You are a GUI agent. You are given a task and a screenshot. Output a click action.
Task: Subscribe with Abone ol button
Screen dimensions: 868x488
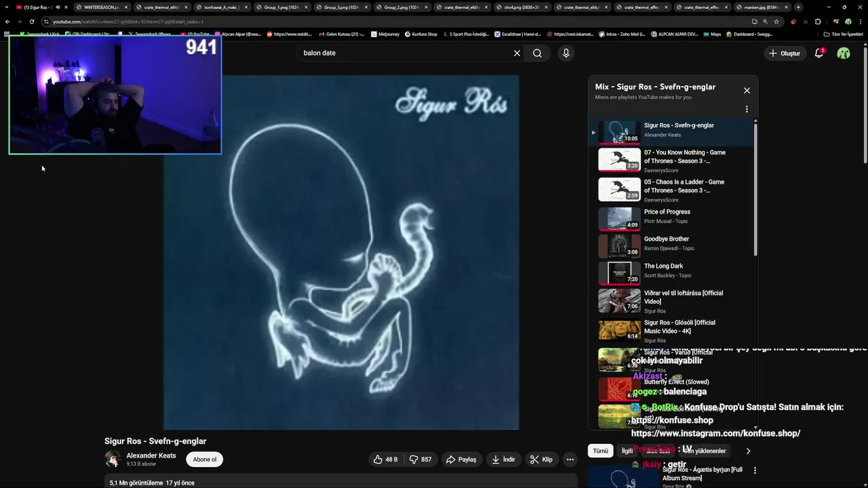(x=205, y=460)
